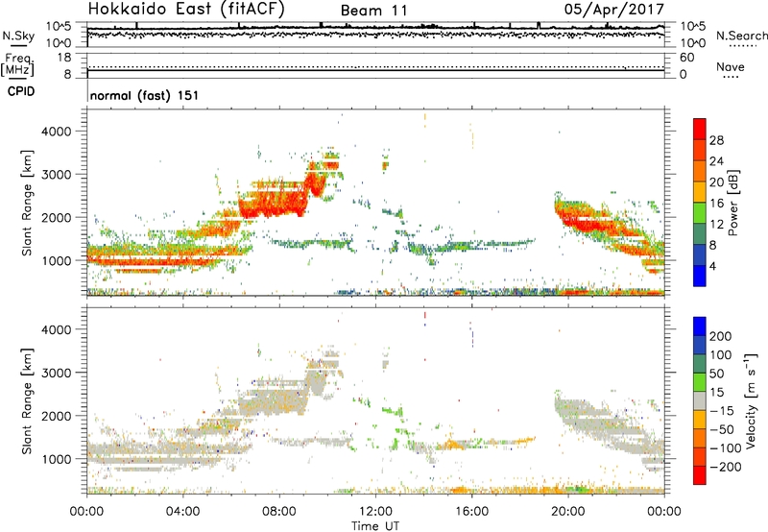
Task: Click the '20:00' time axis tick label
Action: 568,512
